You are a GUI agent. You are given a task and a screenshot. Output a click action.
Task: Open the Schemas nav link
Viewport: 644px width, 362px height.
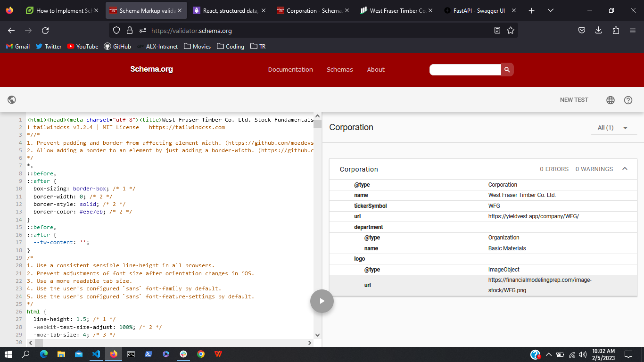(x=340, y=69)
